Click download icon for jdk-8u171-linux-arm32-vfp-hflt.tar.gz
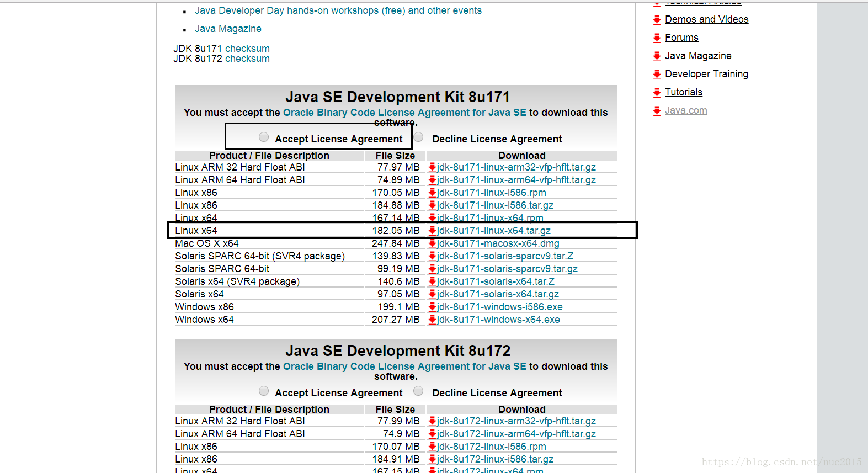The width and height of the screenshot is (868, 473). 432,167
